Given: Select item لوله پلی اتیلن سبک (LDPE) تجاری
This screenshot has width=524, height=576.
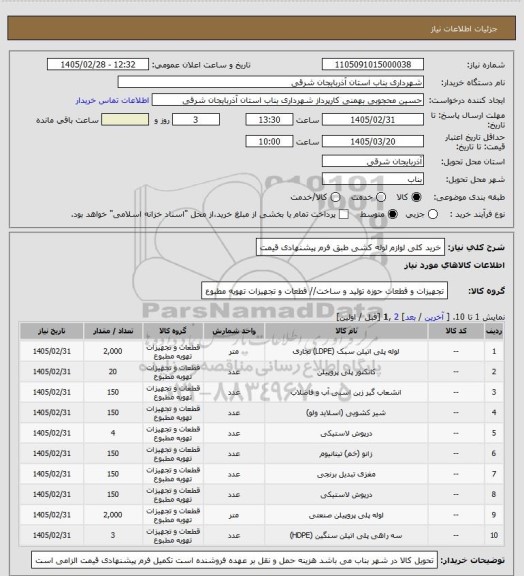Looking at the screenshot, I should (346, 352).
